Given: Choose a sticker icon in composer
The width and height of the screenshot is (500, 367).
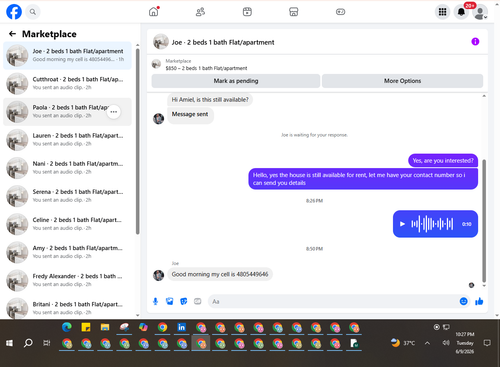Looking at the screenshot, I should (x=184, y=301).
